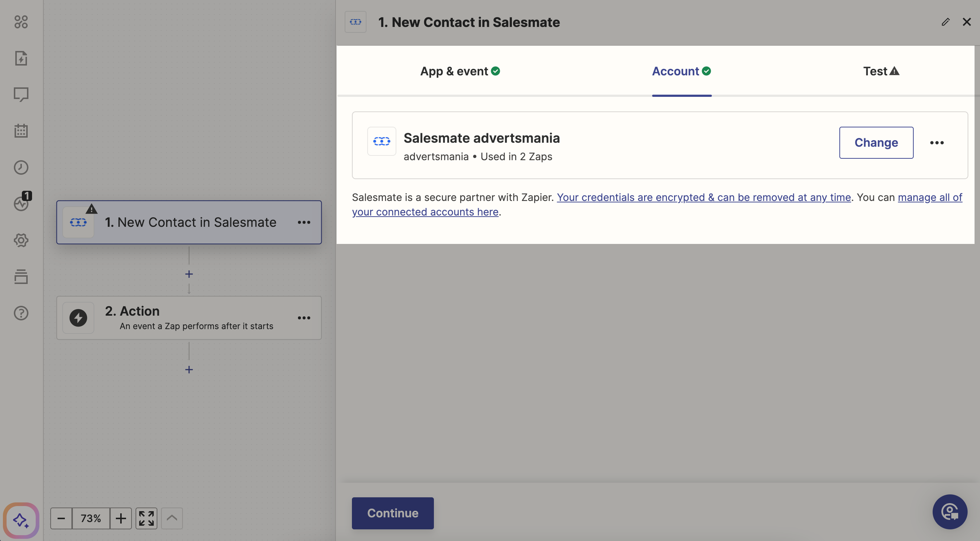Open the history clock icon in sidebar
The width and height of the screenshot is (980, 541).
[x=21, y=167]
